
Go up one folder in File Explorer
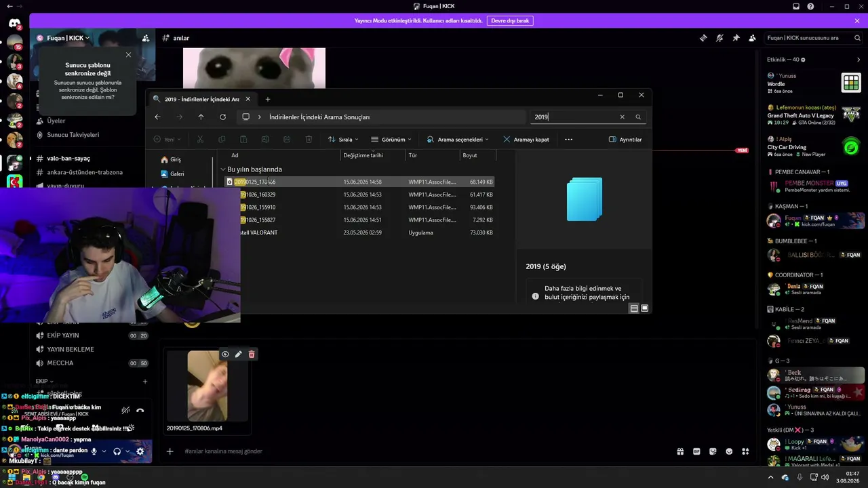[x=201, y=117]
